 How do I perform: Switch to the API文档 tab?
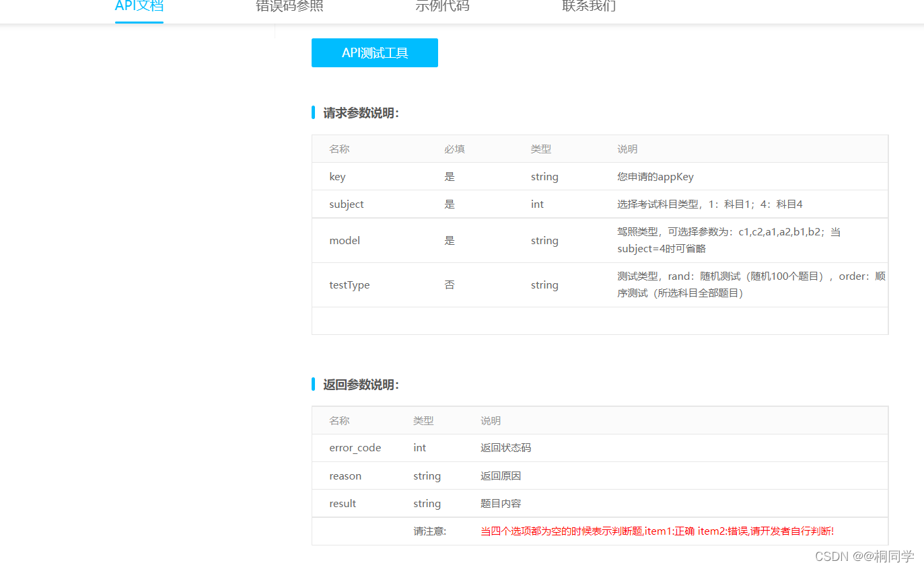click(x=139, y=7)
